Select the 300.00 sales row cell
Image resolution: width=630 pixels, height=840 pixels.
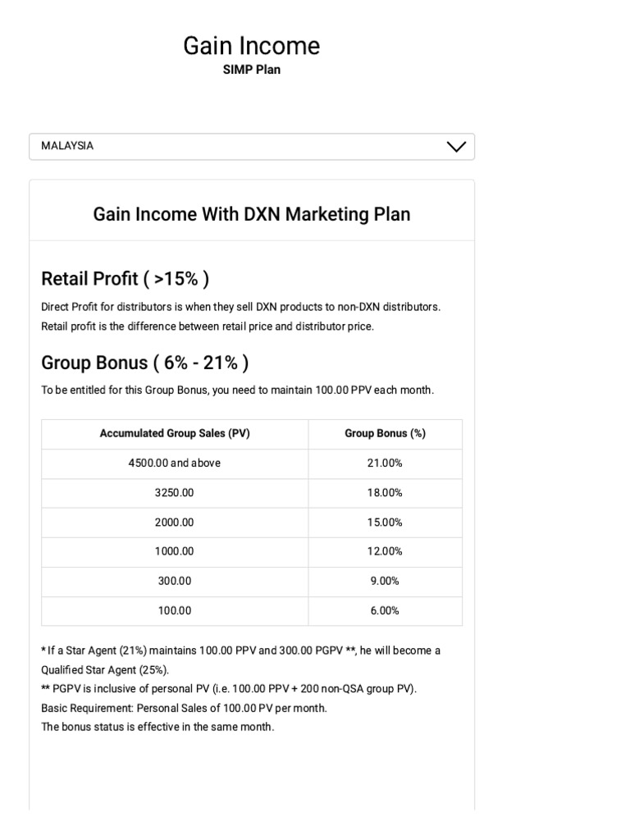175,581
